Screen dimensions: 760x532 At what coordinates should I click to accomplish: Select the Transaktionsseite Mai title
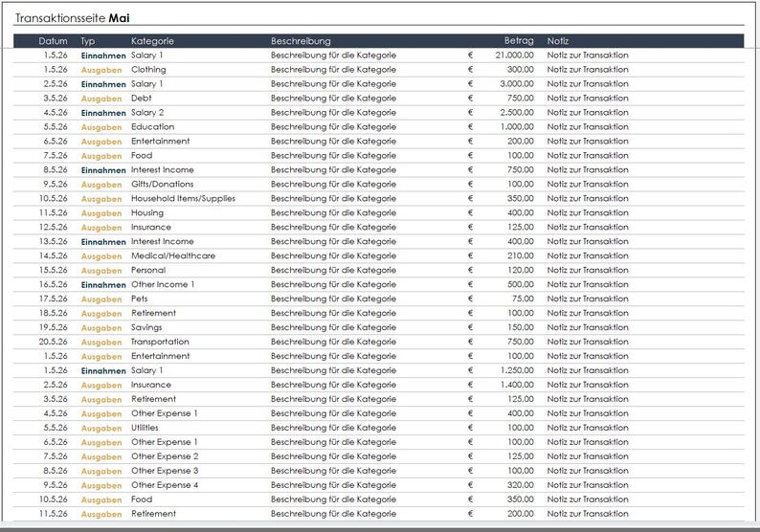click(72, 18)
